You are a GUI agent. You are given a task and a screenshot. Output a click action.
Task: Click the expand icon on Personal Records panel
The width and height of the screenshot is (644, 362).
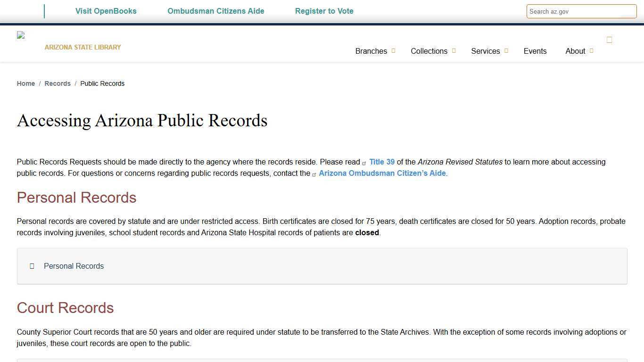pyautogui.click(x=32, y=266)
